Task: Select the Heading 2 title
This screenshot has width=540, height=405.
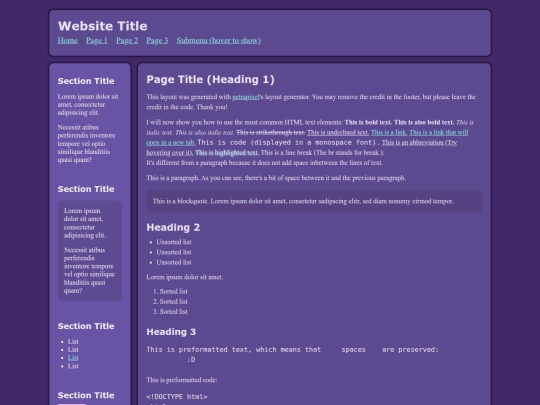Action: click(173, 227)
